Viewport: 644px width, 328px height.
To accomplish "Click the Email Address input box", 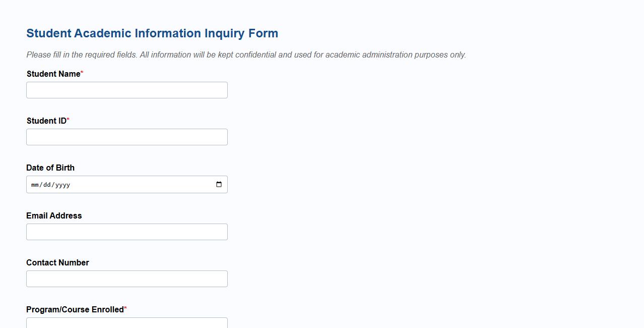I will tap(126, 232).
